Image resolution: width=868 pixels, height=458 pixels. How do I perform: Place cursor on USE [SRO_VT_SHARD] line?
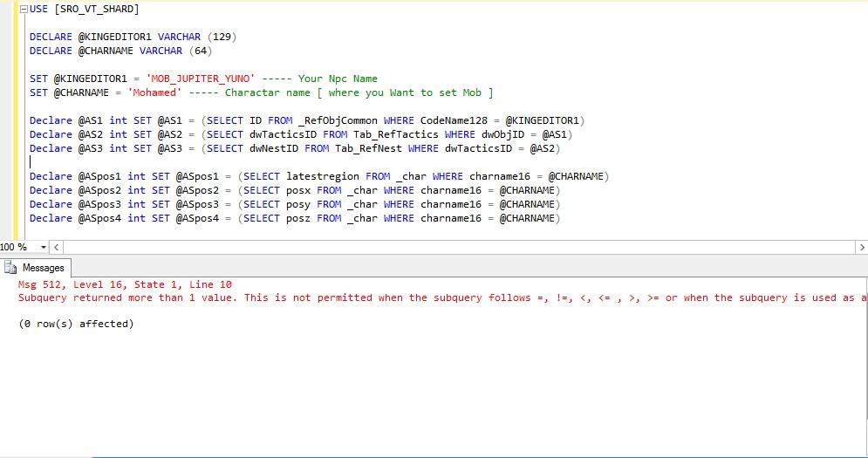pyautogui.click(x=84, y=10)
